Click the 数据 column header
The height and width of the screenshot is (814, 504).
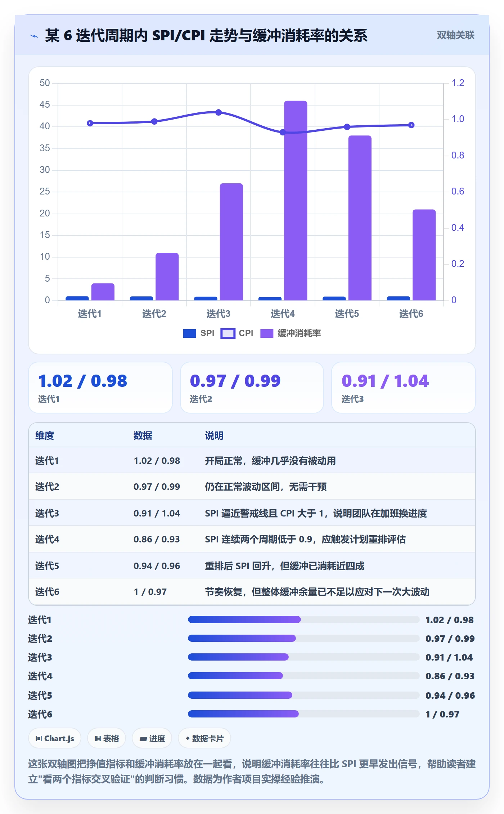pos(143,435)
